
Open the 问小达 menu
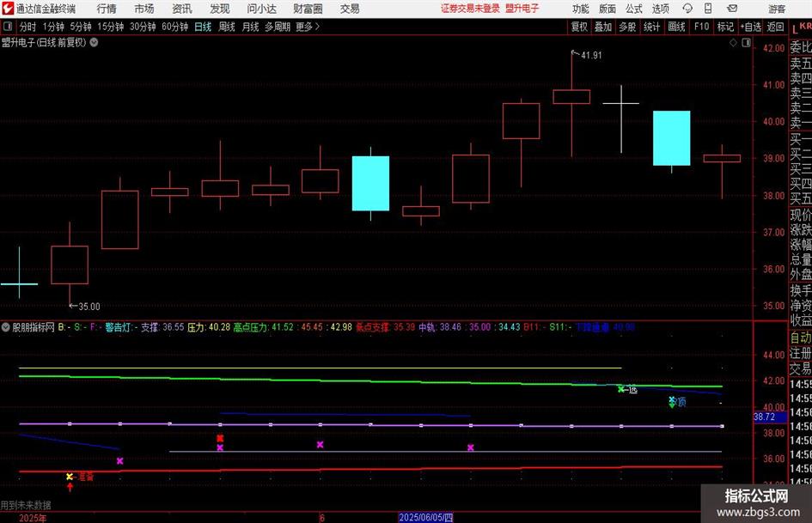tap(261, 9)
